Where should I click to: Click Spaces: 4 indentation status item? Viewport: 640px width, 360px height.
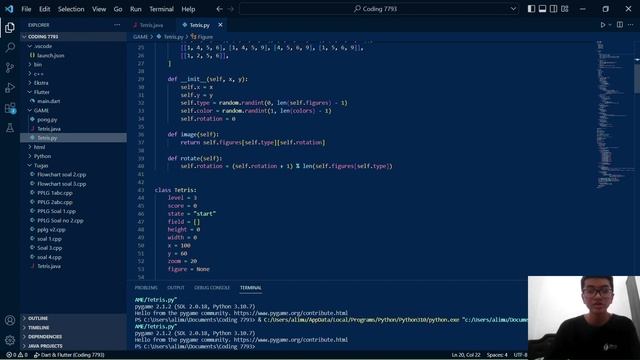pos(497,355)
